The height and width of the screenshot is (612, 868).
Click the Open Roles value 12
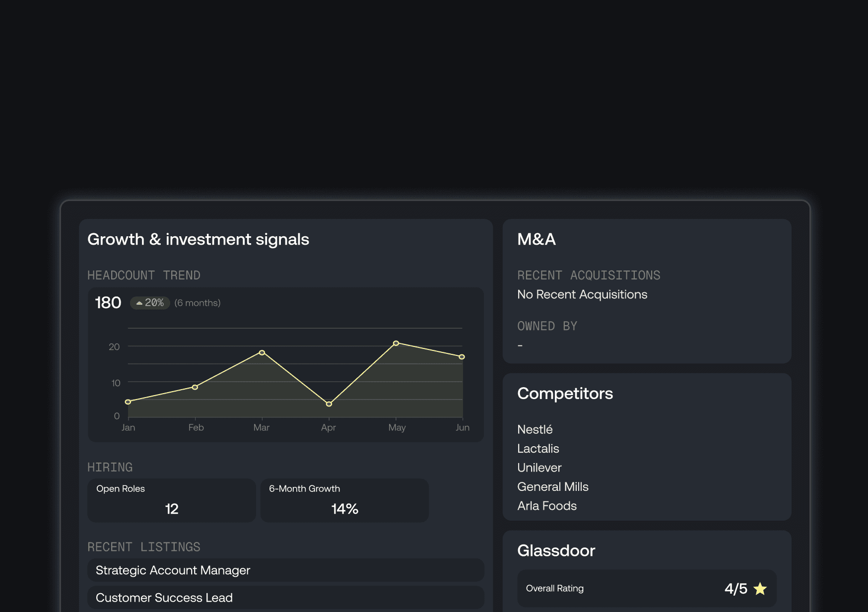click(172, 509)
